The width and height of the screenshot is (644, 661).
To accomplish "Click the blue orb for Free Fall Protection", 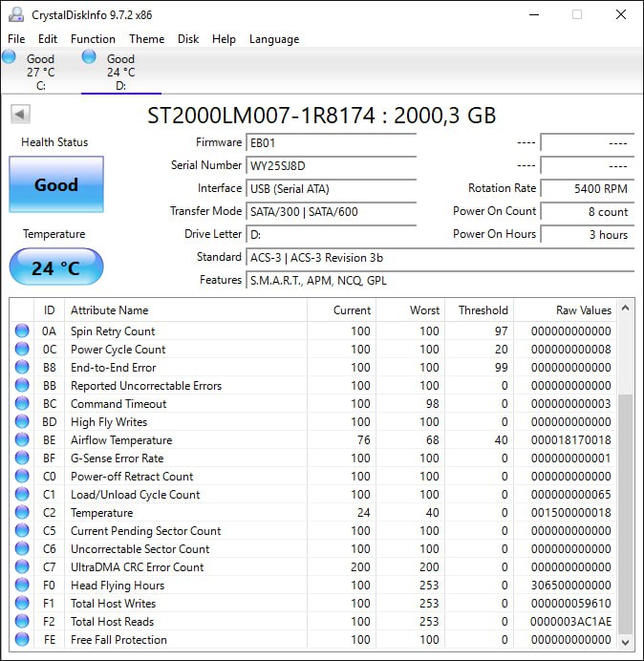I will tap(22, 640).
